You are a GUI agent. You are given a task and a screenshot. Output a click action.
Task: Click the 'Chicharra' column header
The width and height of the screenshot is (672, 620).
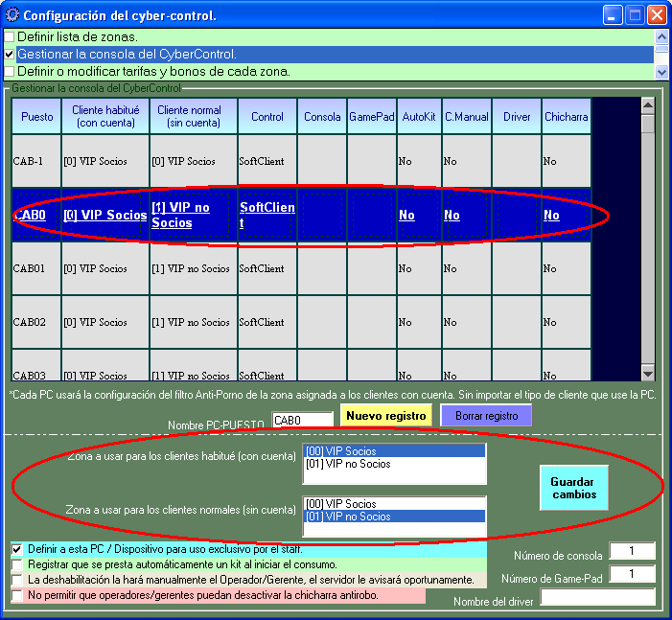tap(567, 117)
